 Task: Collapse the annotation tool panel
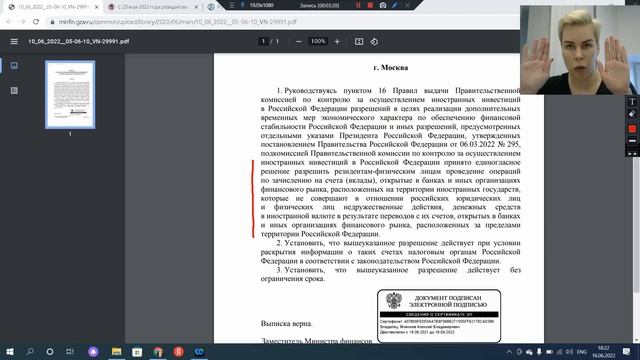[632, 153]
